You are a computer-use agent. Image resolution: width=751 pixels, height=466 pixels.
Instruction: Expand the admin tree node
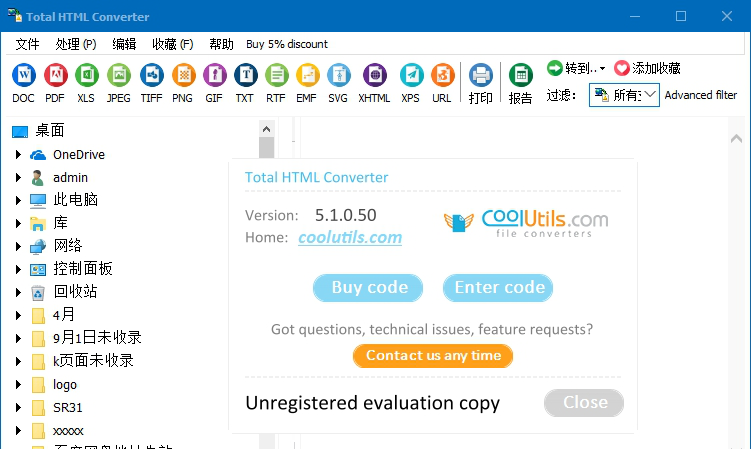[18, 177]
